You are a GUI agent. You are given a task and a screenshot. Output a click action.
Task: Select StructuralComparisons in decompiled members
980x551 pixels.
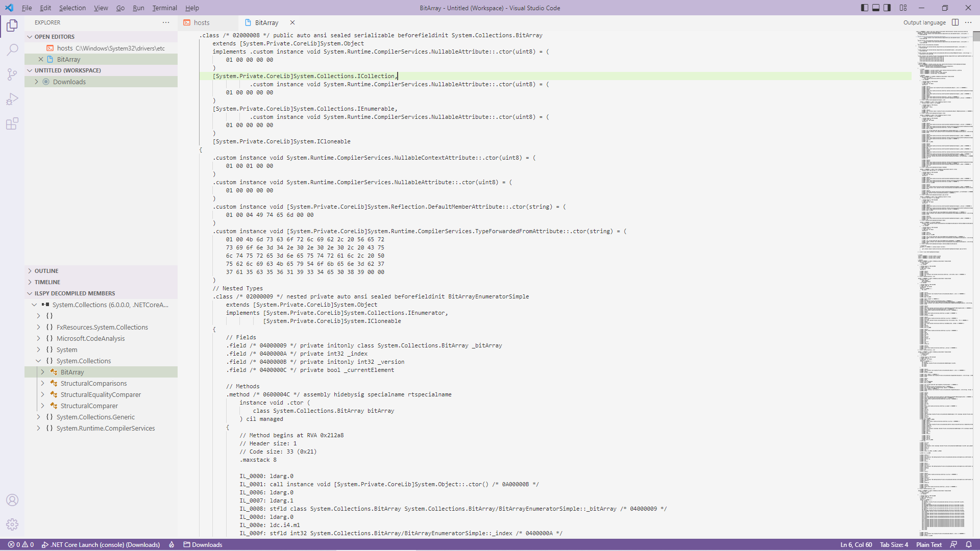click(93, 383)
